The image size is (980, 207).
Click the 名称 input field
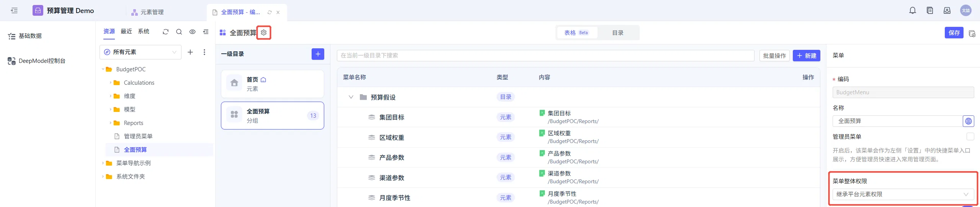[897, 121]
